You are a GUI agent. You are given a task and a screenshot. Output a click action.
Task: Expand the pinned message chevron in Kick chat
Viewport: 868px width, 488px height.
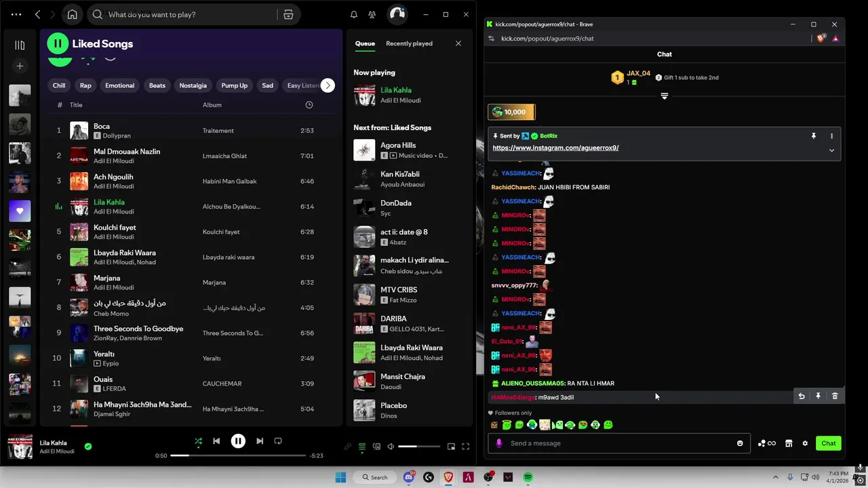tap(831, 150)
